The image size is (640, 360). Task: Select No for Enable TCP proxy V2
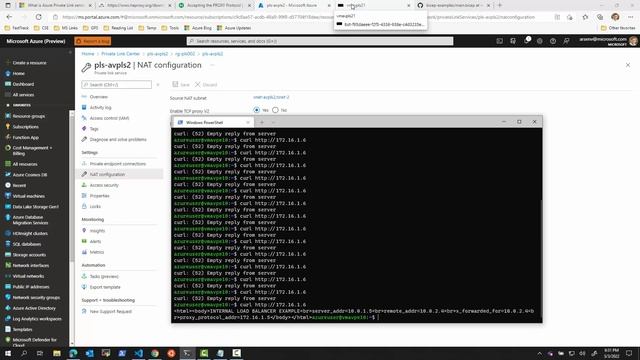tap(275, 110)
